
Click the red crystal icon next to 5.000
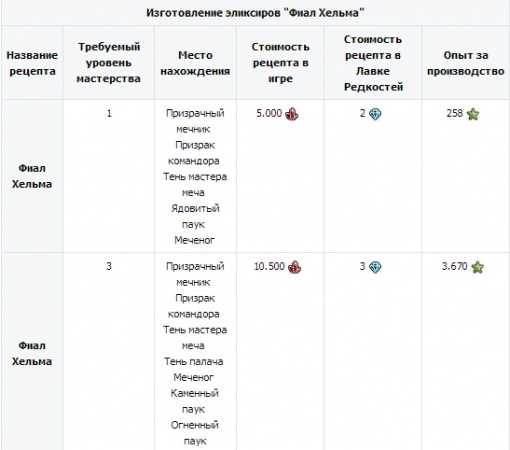coord(292,114)
